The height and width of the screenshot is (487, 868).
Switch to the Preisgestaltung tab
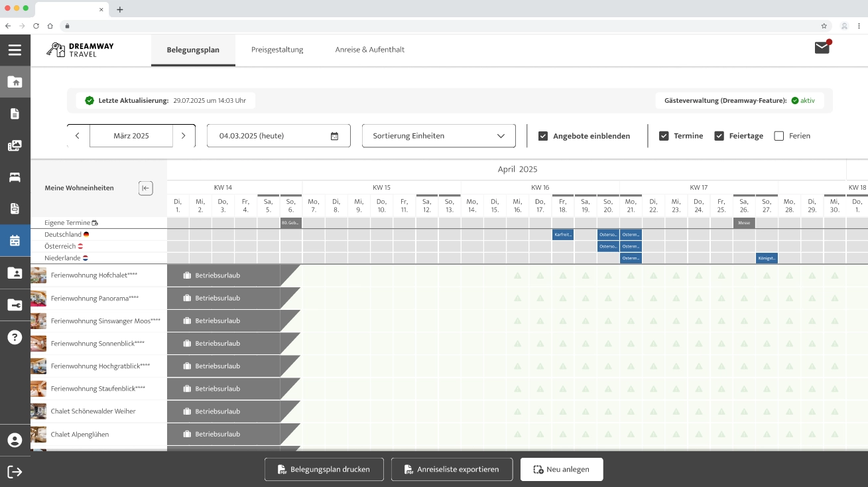tap(277, 50)
